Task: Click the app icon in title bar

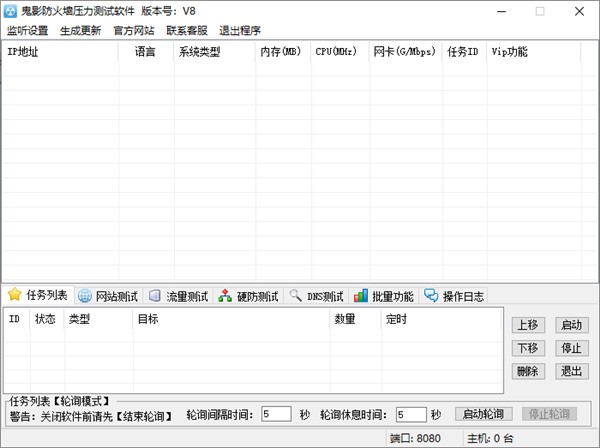Action: coord(11,11)
